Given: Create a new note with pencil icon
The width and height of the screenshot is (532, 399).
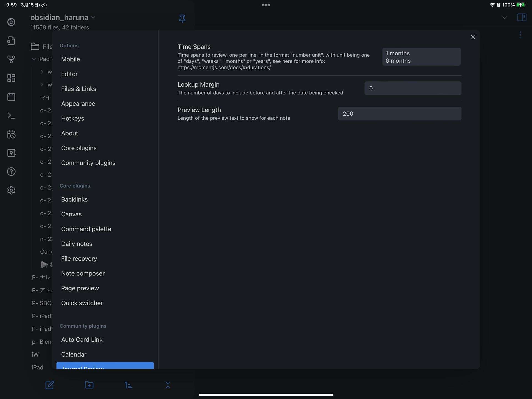Looking at the screenshot, I should click(x=50, y=385).
